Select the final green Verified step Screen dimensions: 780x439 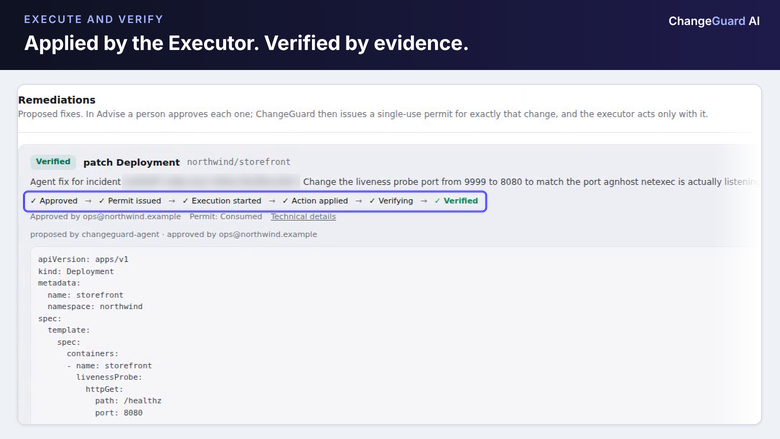(x=456, y=201)
